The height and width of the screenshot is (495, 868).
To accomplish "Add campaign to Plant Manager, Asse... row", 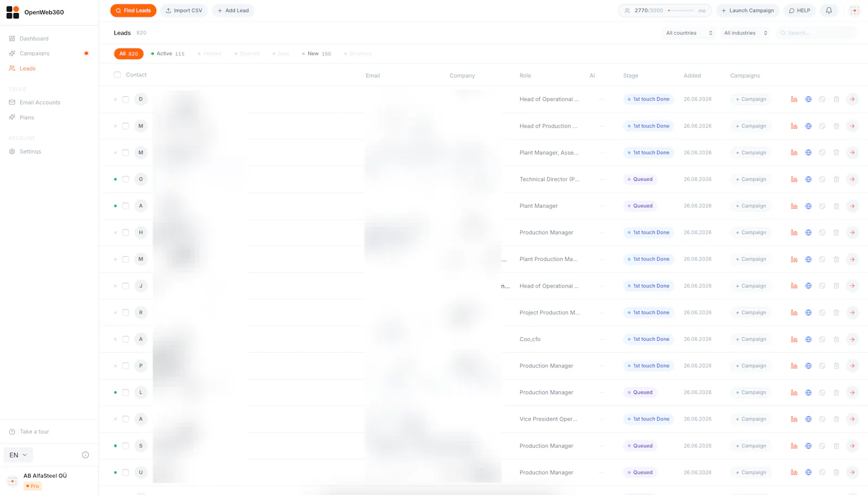I will click(x=751, y=153).
